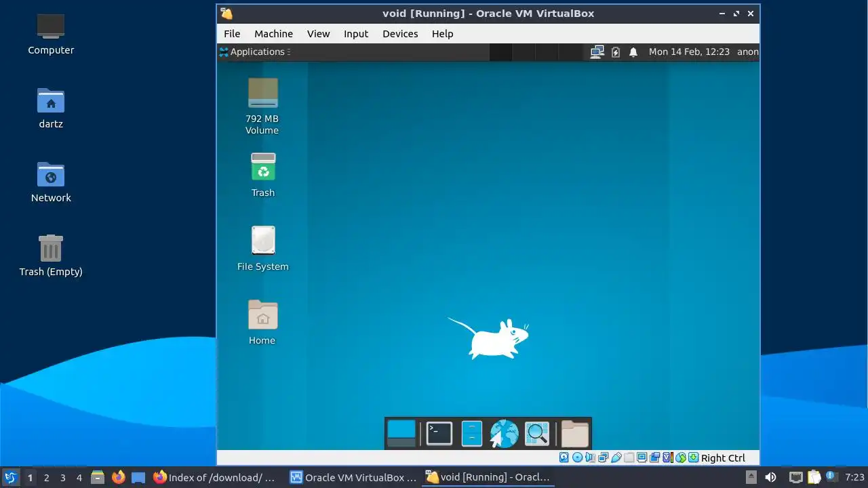Open file manager launcher on host taskbar

point(98,477)
